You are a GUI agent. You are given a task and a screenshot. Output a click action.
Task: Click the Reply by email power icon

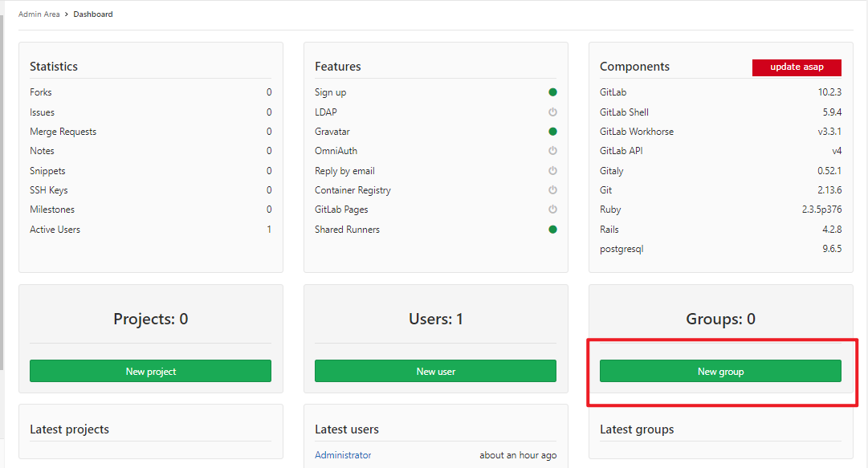coord(552,171)
